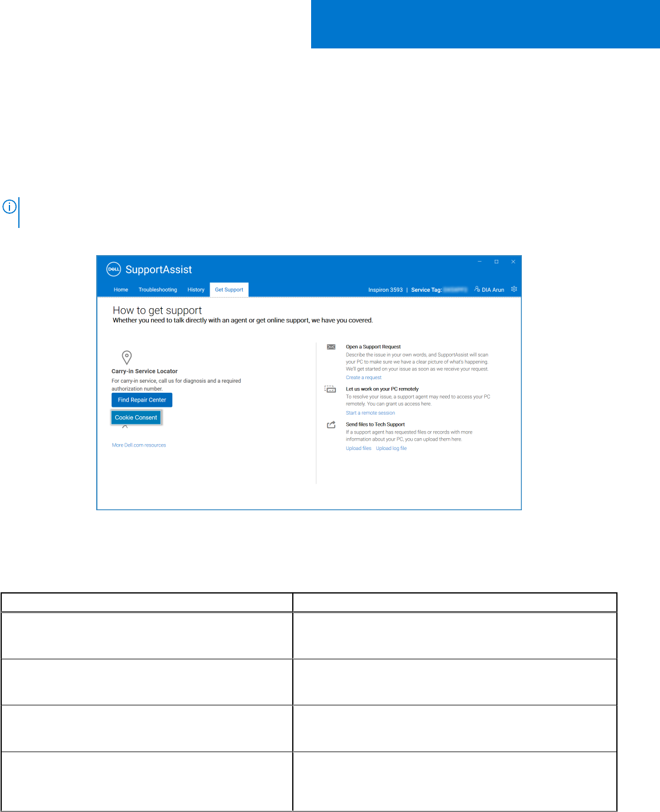Viewport: 660px width, 812px height.
Task: Click the 'Open a Support Request' title
Action: point(373,347)
